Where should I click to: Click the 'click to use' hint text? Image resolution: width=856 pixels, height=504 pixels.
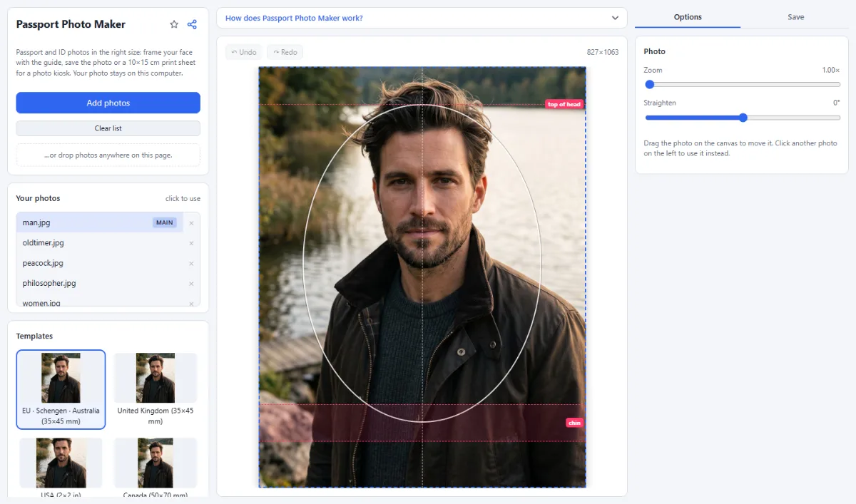(x=183, y=198)
